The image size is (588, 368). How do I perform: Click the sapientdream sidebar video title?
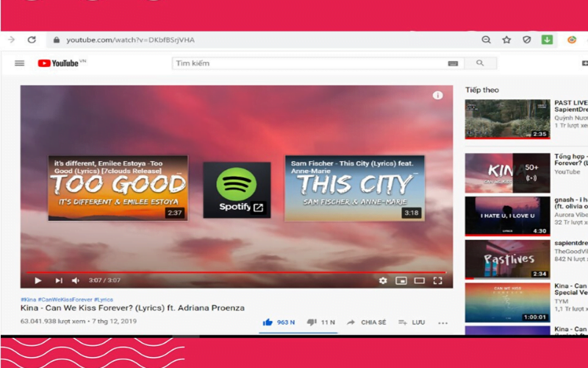click(x=571, y=243)
